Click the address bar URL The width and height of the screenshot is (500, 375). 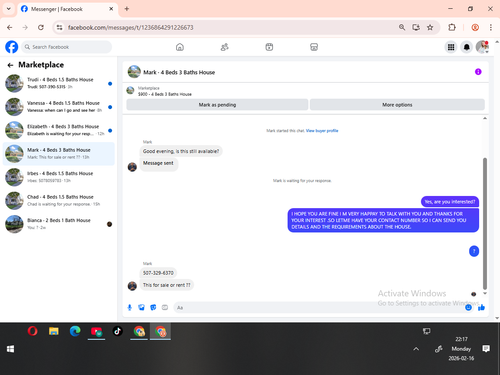coord(130,27)
